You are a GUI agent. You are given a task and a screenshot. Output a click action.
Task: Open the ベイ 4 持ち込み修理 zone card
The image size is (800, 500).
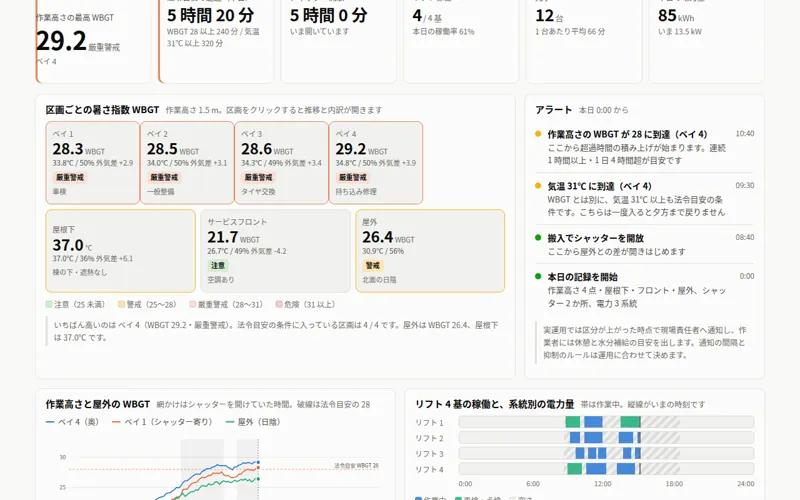coord(376,163)
